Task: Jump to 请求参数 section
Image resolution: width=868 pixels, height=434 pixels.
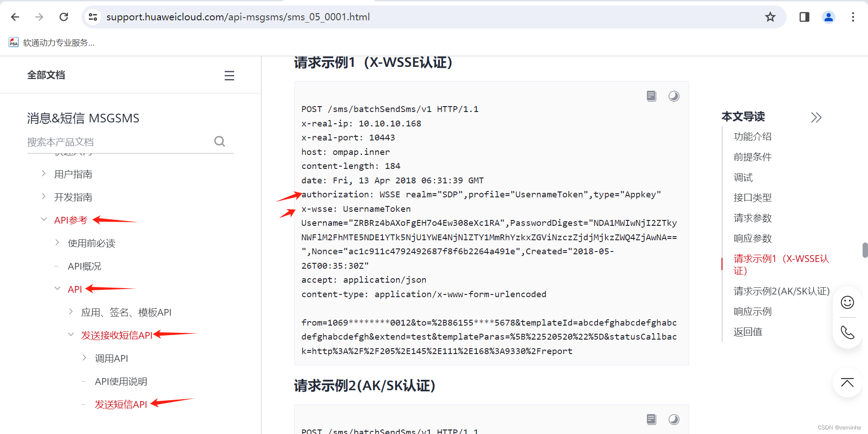Action: coord(753,218)
